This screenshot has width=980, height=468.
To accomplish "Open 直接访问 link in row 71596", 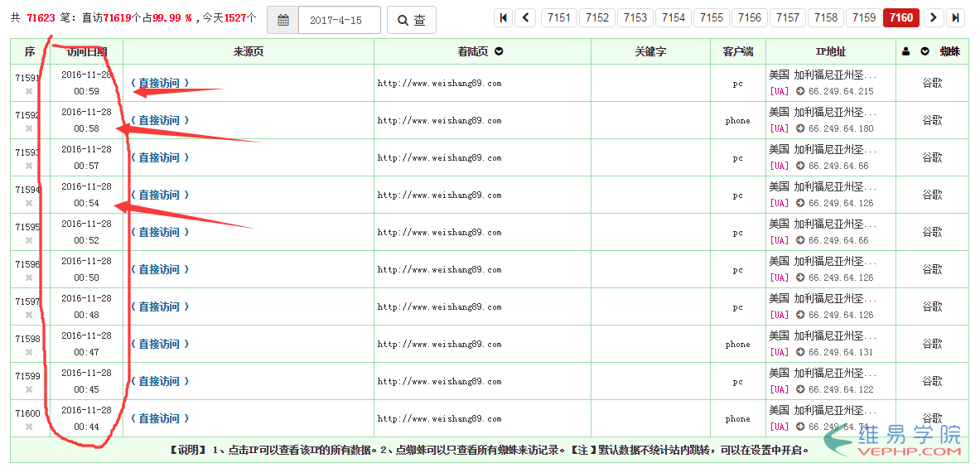I will [x=160, y=269].
